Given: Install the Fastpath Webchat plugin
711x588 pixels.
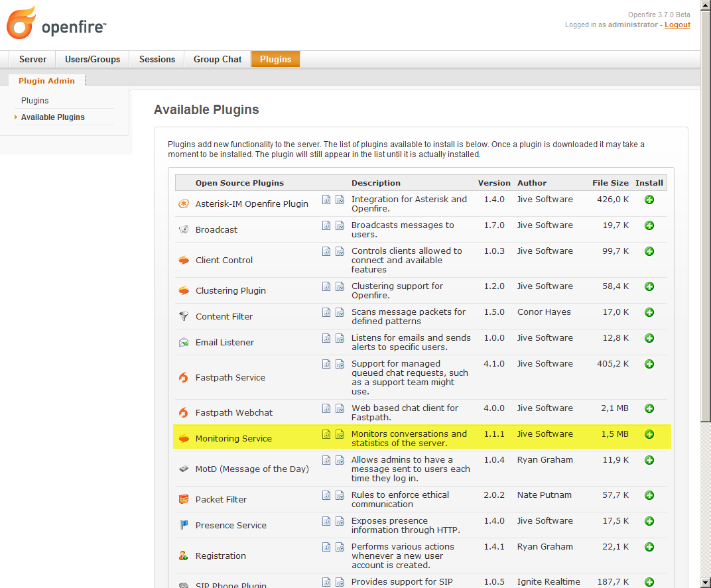Looking at the screenshot, I should click(x=649, y=408).
